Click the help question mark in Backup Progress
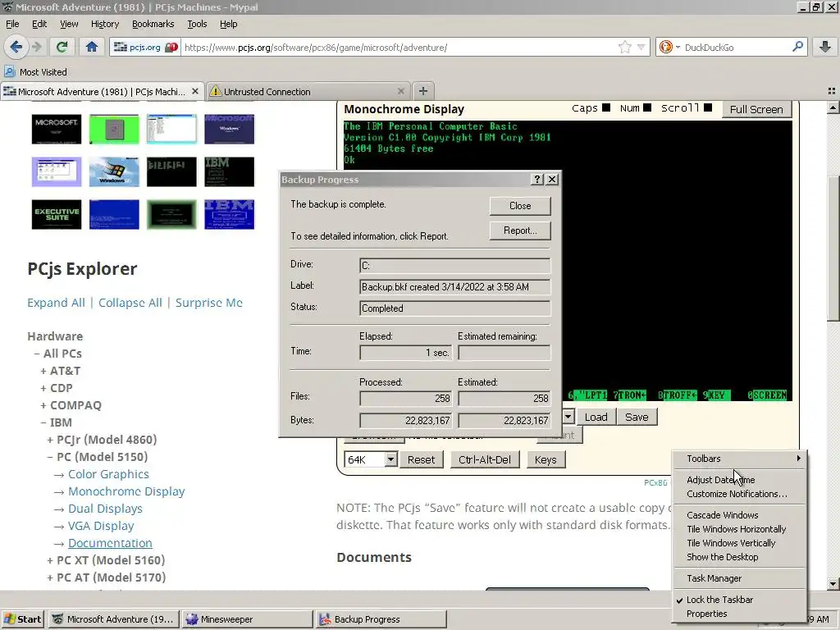 (537, 180)
